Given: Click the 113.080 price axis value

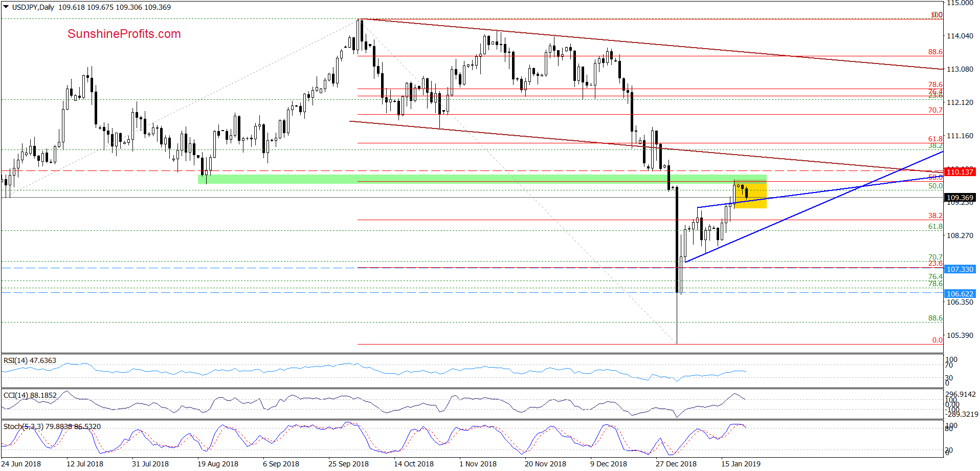Looking at the screenshot, I should tap(960, 69).
